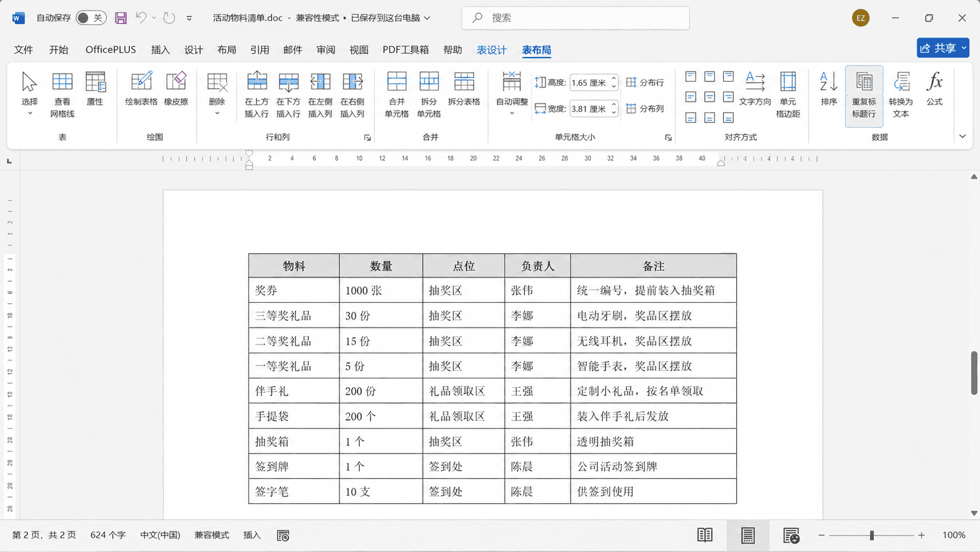
Task: Switch to the 插入 tab
Action: pyautogui.click(x=160, y=50)
